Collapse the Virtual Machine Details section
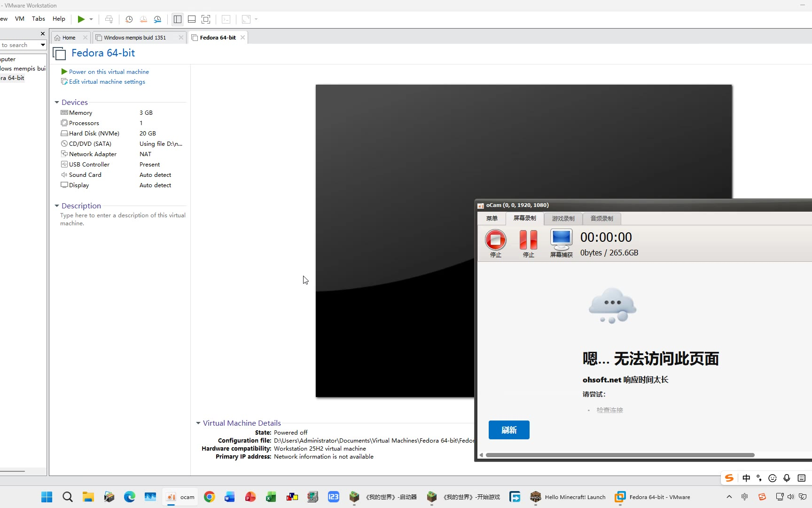812x508 pixels. pos(198,423)
